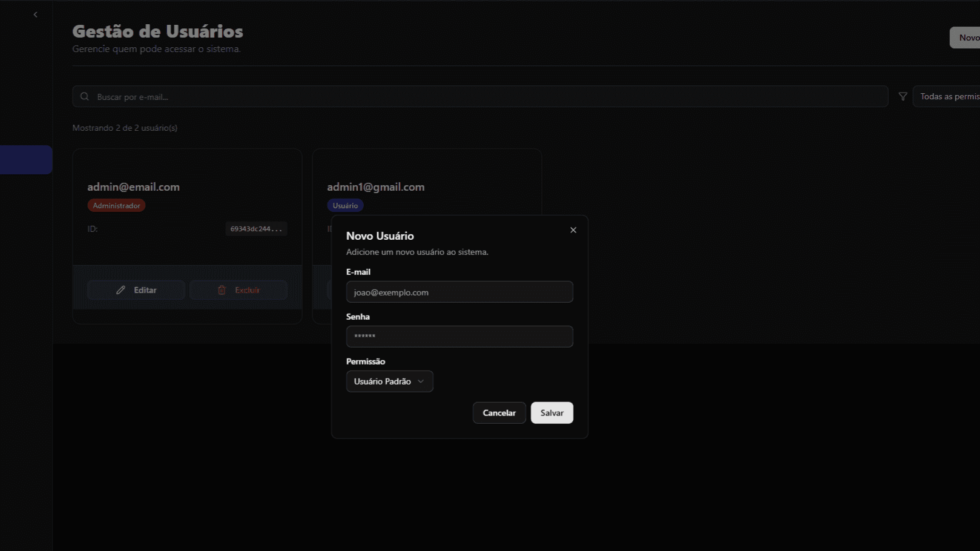Save the new user with Salvar
980x551 pixels.
(x=551, y=413)
